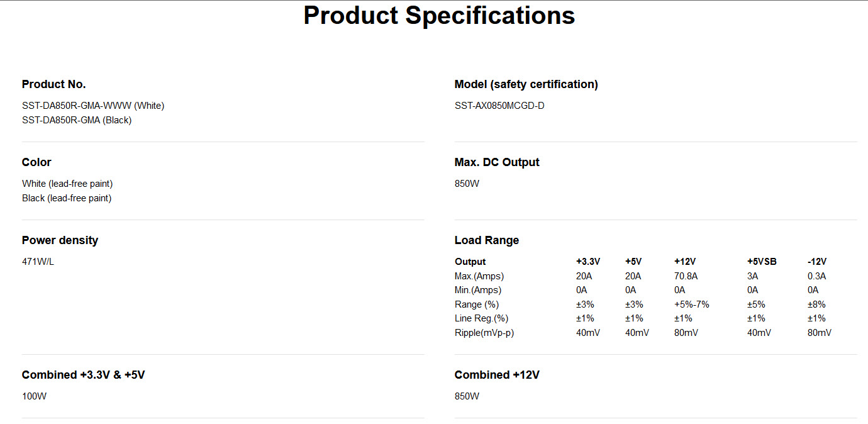Click the 70.8A max amps value

(x=686, y=276)
